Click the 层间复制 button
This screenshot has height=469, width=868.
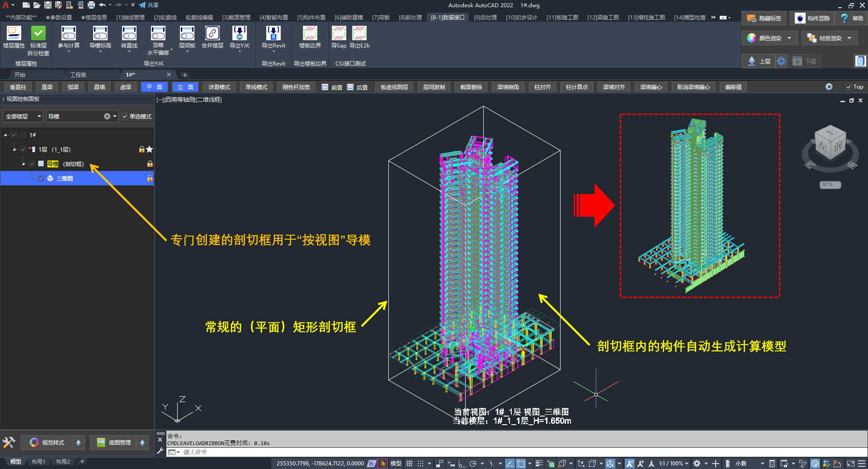click(x=434, y=87)
